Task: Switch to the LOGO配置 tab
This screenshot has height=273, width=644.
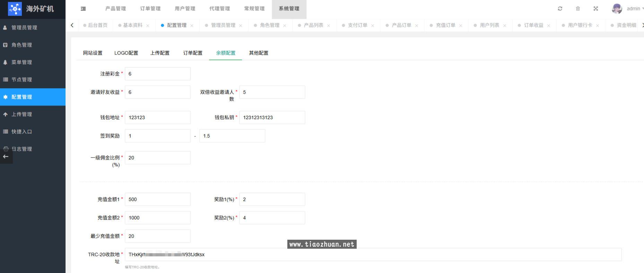Action: tap(126, 53)
